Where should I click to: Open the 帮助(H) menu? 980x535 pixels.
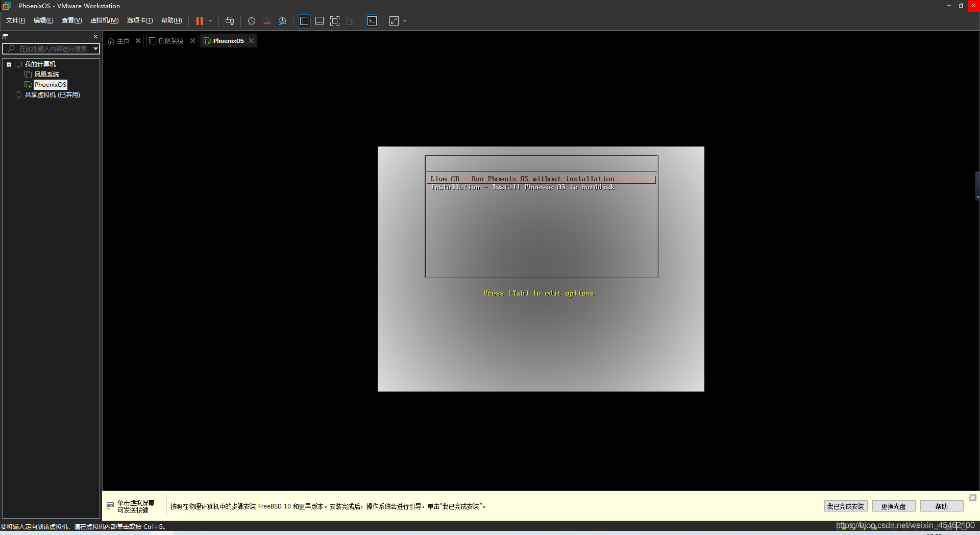171,20
